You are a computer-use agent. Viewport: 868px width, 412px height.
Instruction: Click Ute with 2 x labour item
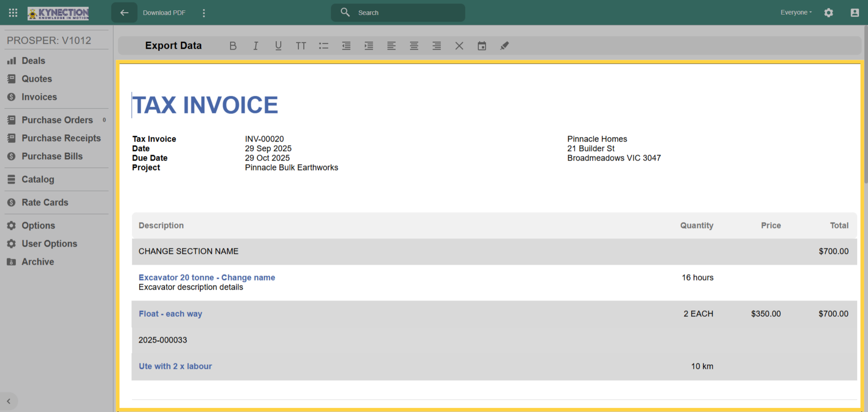point(175,366)
